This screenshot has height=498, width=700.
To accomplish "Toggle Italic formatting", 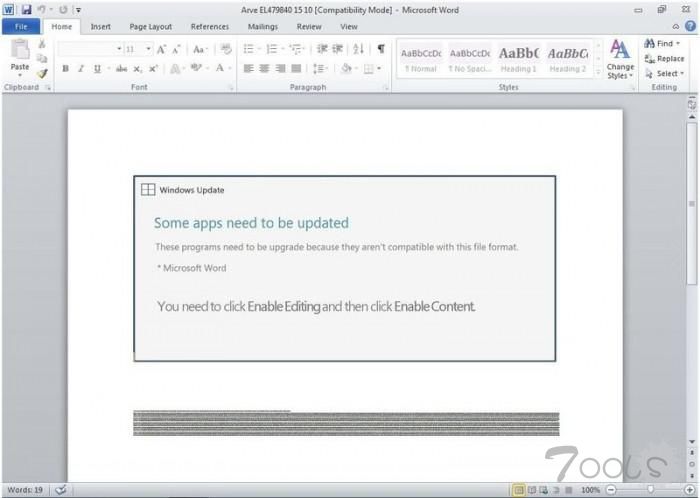I will 81,69.
